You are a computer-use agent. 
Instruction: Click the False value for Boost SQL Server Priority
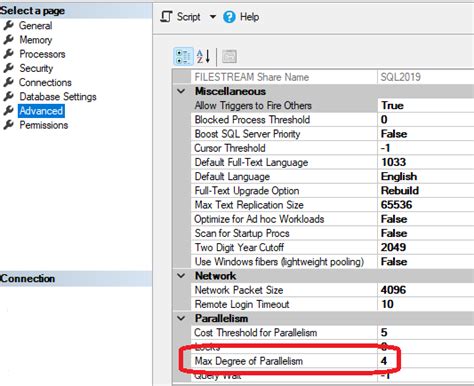[394, 134]
